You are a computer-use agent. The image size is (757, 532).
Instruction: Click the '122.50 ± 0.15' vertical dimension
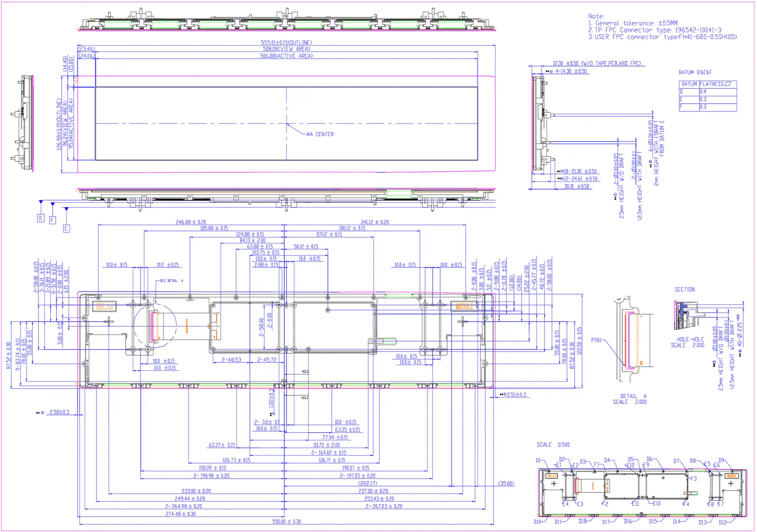click(x=580, y=341)
